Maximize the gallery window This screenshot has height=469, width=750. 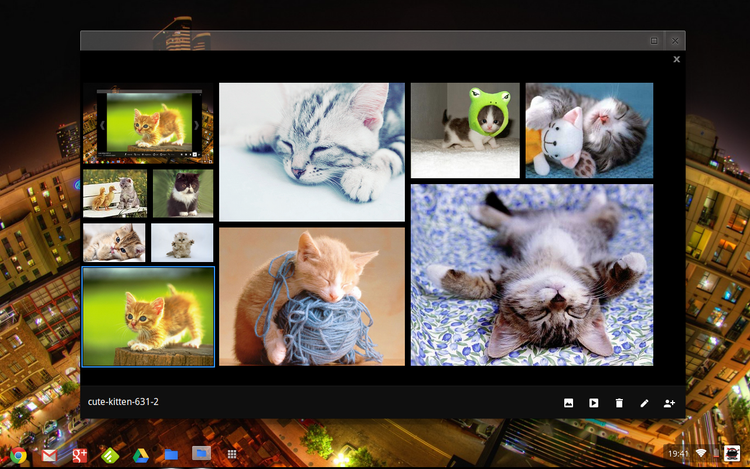[654, 40]
